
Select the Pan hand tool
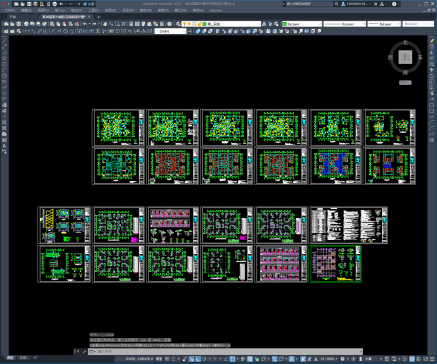pyautogui.click(x=105, y=24)
